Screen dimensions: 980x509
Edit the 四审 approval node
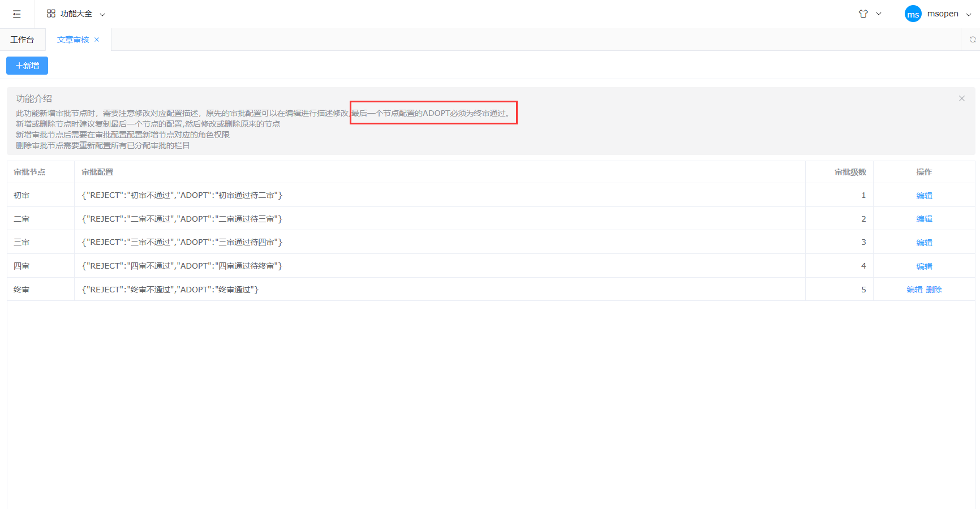pos(924,266)
